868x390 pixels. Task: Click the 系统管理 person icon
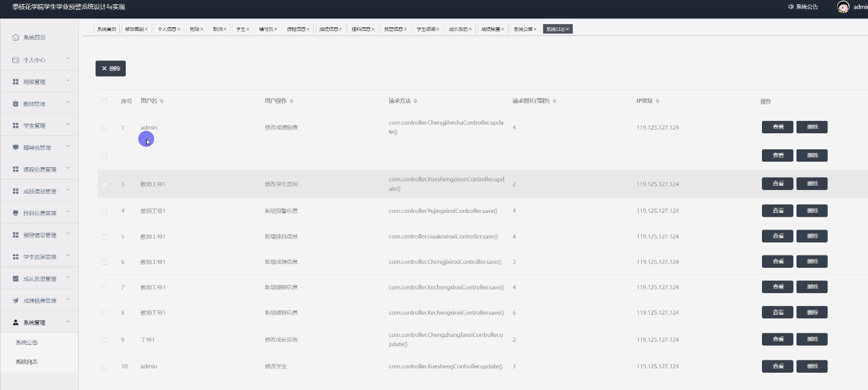pyautogui.click(x=17, y=321)
